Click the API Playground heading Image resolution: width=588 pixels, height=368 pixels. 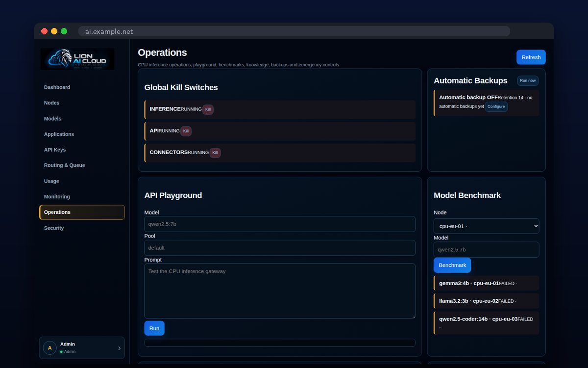pos(173,195)
